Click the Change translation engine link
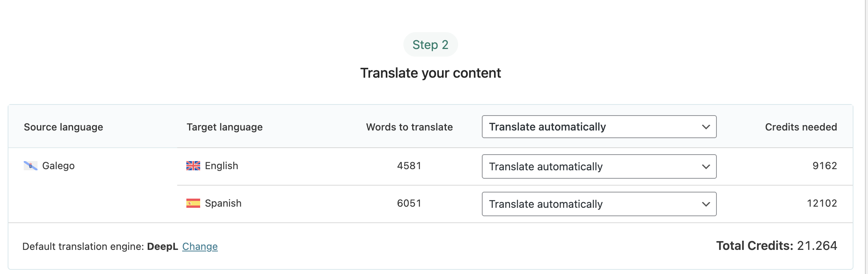This screenshot has height=274, width=868. click(x=200, y=246)
